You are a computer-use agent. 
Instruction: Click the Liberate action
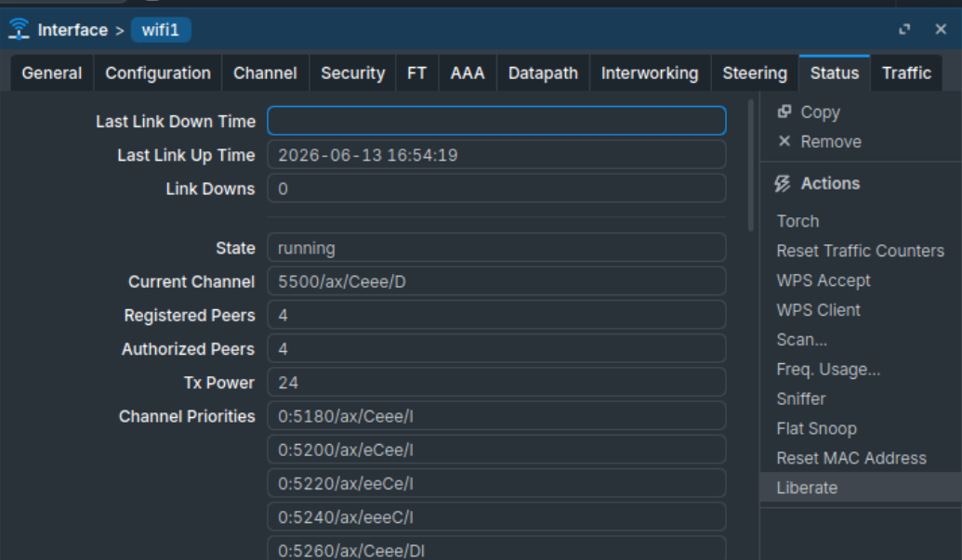pos(807,488)
